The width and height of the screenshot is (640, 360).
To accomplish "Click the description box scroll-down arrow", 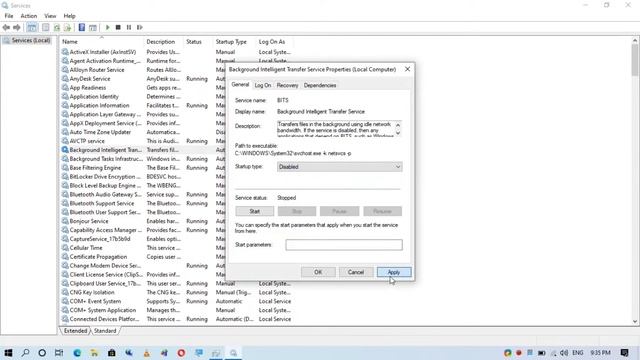I will 398,133.
